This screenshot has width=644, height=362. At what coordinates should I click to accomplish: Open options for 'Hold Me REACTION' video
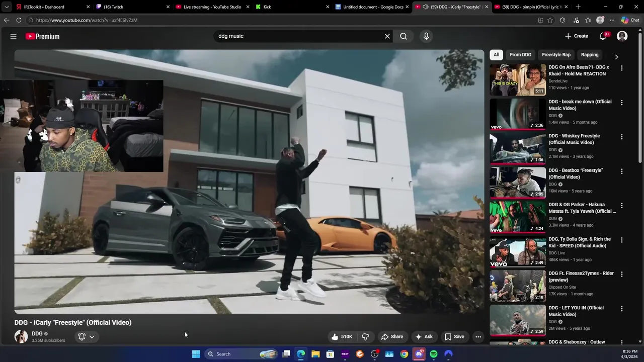pos(621,68)
